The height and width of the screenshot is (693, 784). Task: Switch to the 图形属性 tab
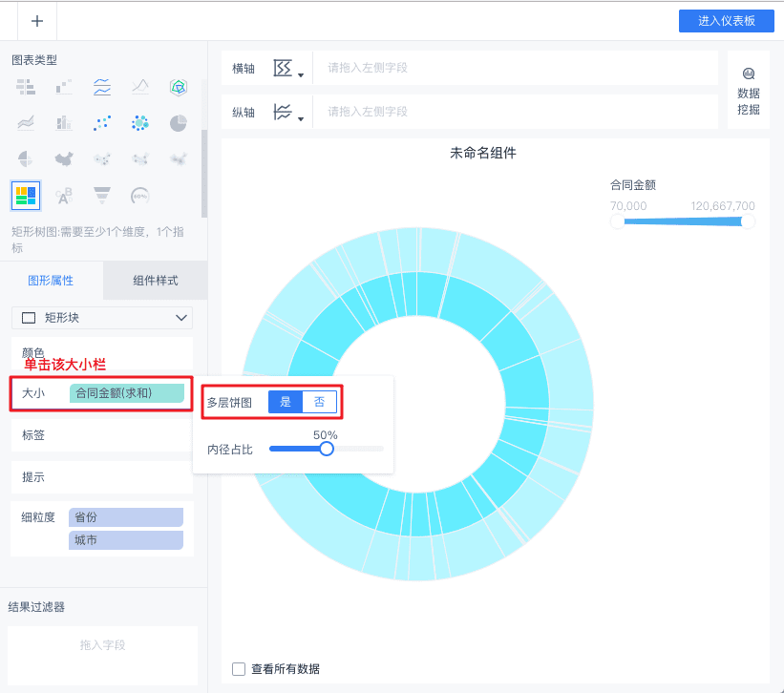point(51,281)
